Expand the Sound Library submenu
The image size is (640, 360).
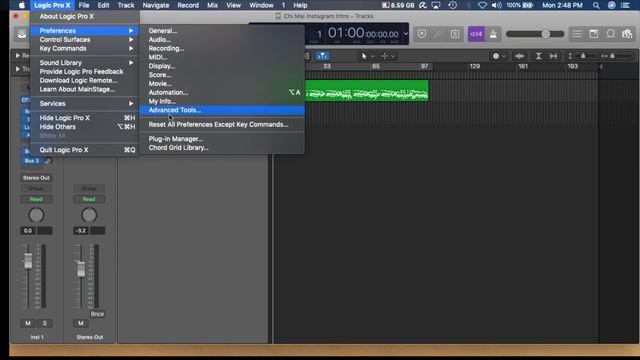tap(84, 62)
